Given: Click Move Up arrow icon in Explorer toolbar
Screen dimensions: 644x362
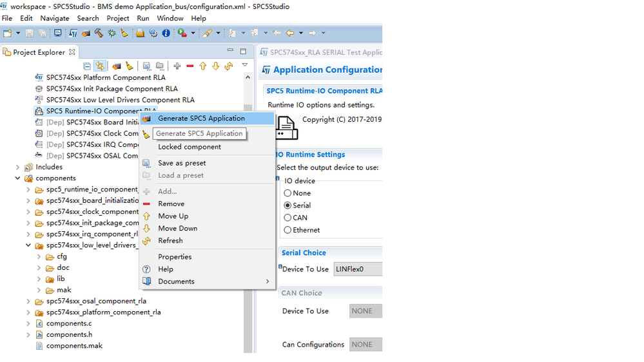Looking at the screenshot, I should pos(203,66).
